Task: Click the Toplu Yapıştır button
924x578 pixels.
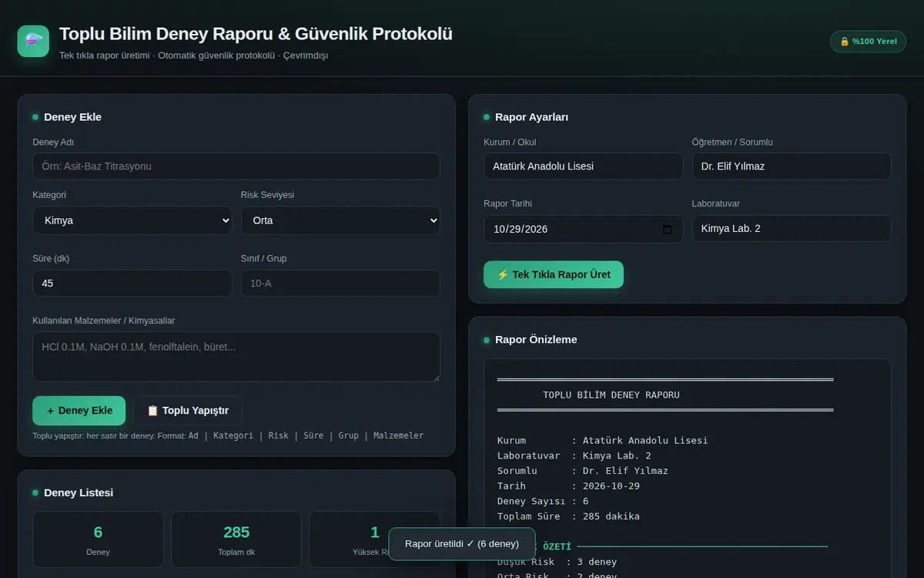Action: (188, 411)
